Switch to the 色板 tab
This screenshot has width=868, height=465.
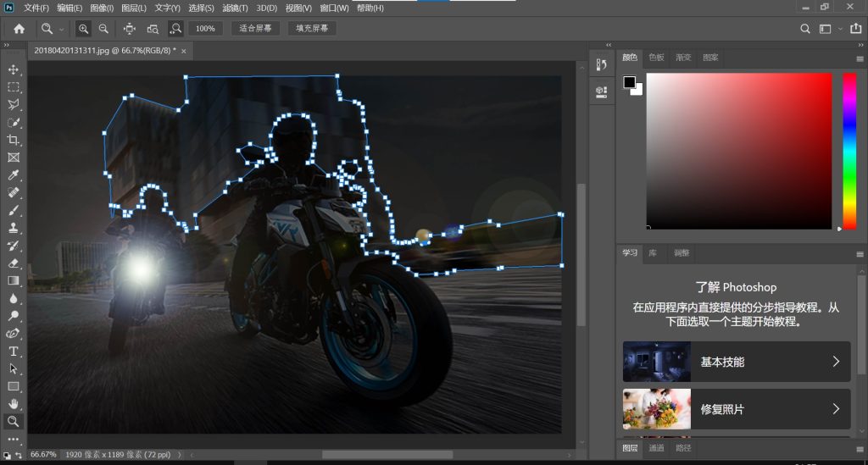point(656,58)
